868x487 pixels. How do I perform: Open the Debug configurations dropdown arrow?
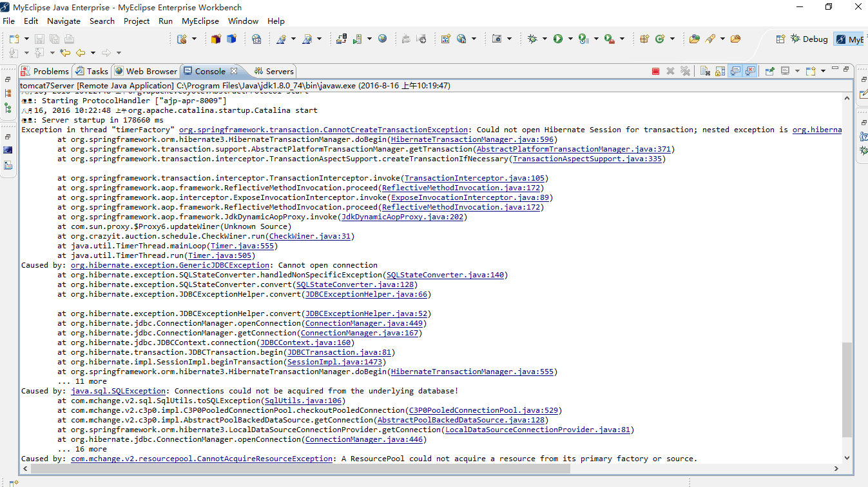coord(545,39)
